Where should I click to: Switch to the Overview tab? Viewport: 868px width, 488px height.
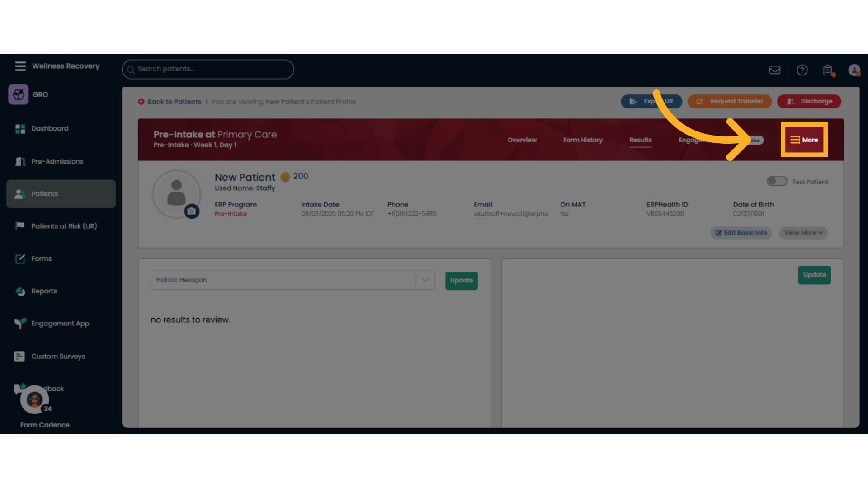[522, 140]
